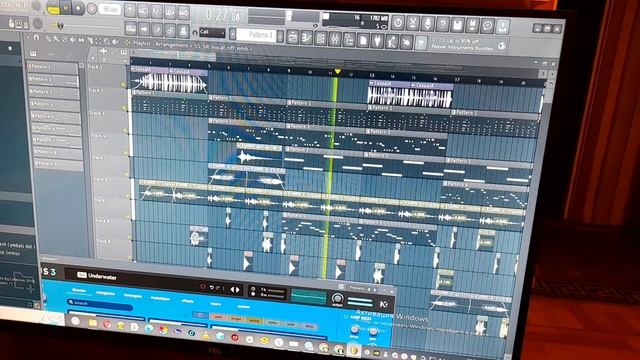Open Plugin picker plug icon
The image size is (640, 360).
(378, 41)
